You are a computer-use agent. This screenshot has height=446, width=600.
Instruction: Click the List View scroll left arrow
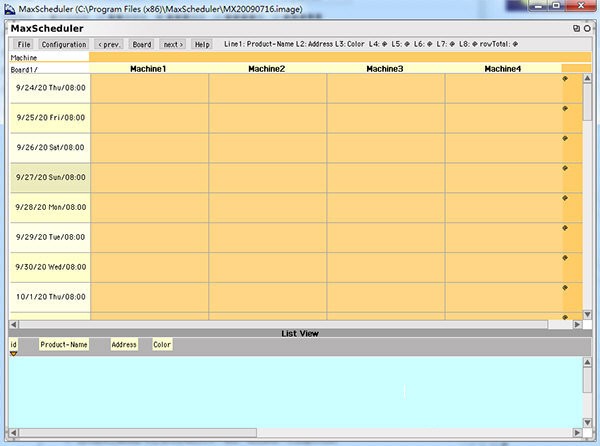tap(14, 433)
